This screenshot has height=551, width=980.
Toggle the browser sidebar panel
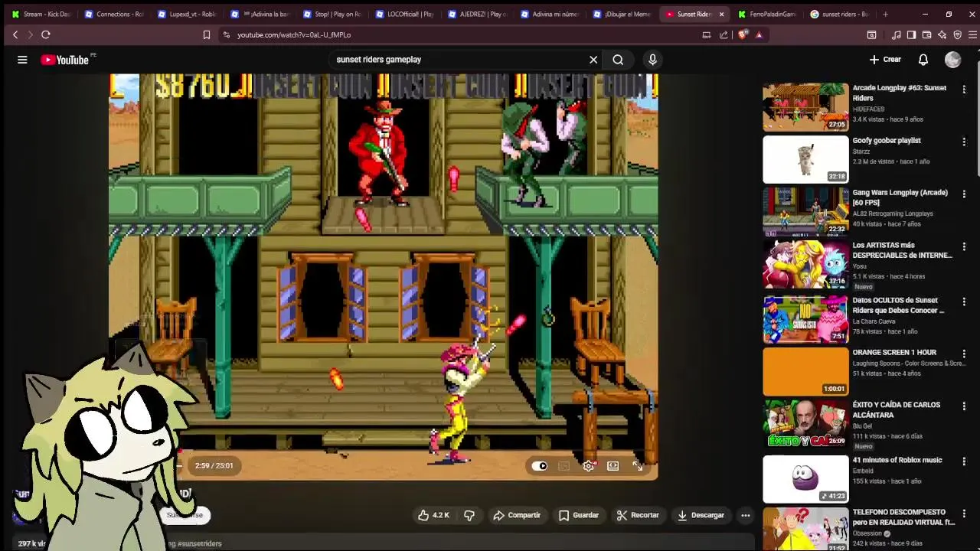[911, 34]
